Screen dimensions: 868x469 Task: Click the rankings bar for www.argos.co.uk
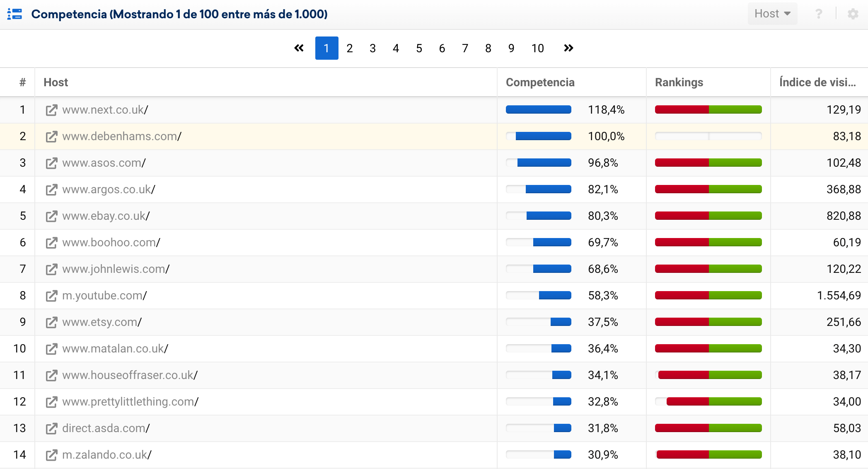click(708, 190)
